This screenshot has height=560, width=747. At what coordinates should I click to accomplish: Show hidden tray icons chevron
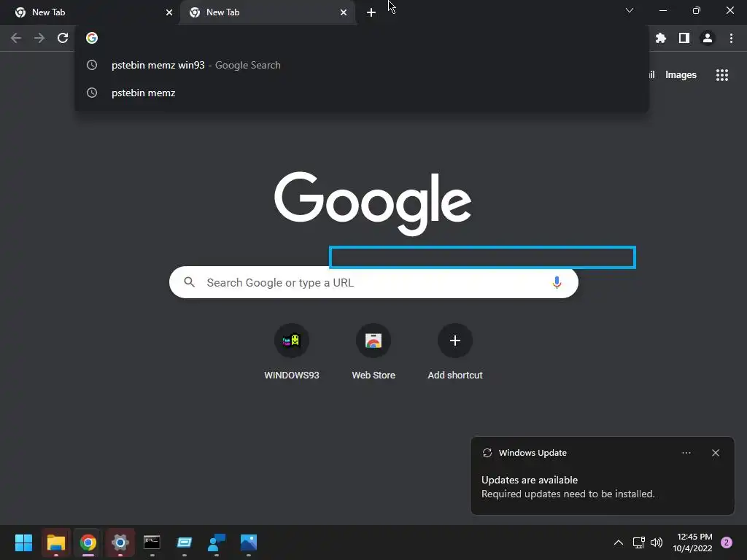pyautogui.click(x=619, y=542)
